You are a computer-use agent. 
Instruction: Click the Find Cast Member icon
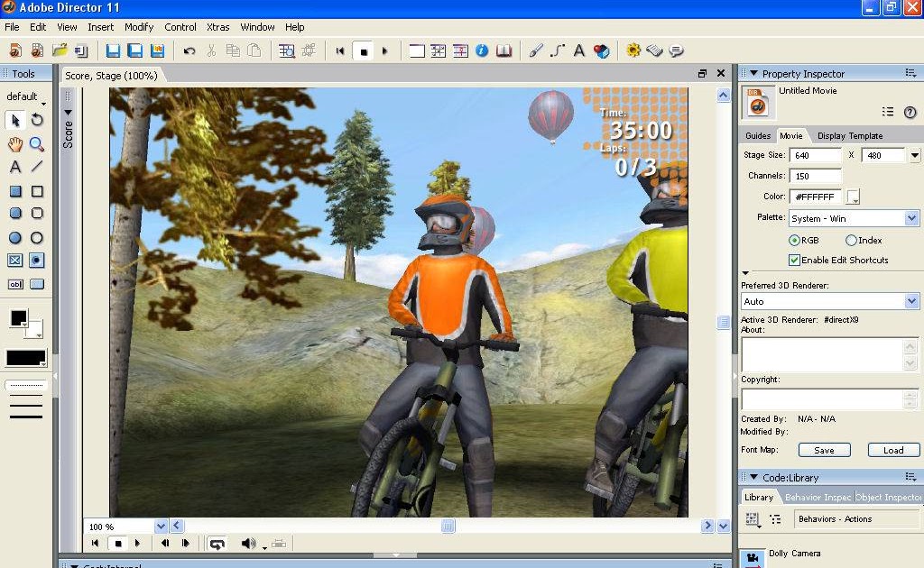(286, 51)
